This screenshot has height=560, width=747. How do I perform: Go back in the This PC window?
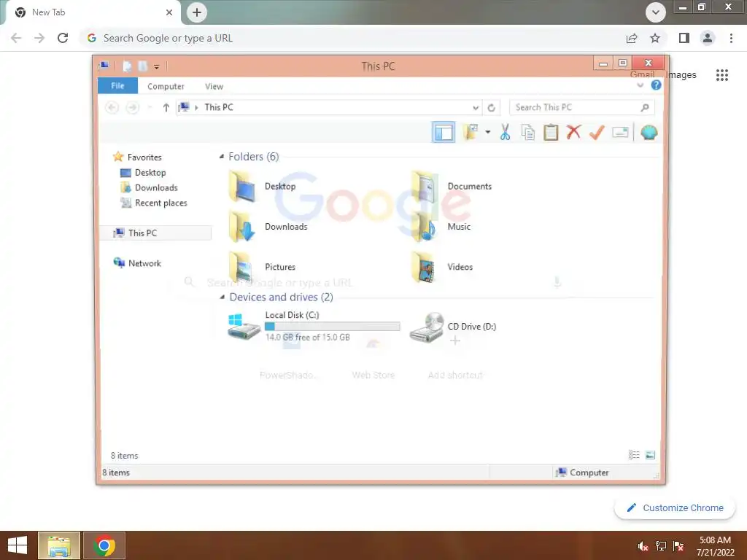click(x=112, y=108)
